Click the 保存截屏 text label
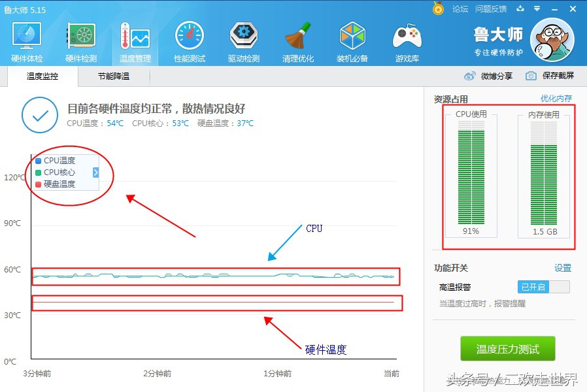 [x=558, y=76]
